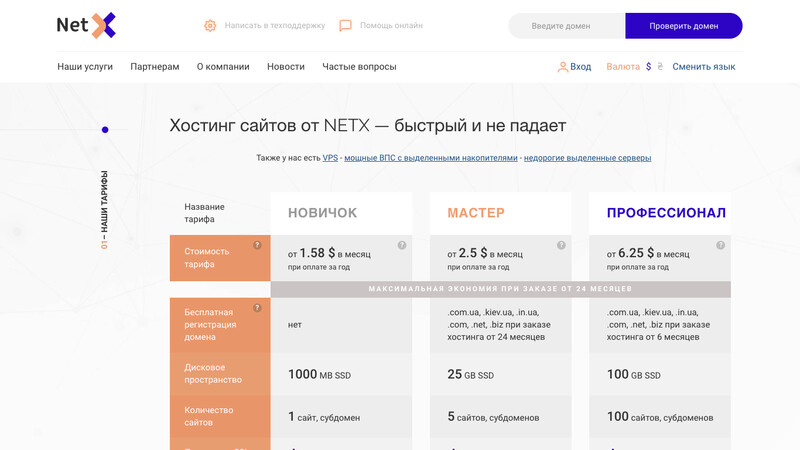
Task: Open help icon for Бесплатная регистрация домена
Action: point(257,307)
